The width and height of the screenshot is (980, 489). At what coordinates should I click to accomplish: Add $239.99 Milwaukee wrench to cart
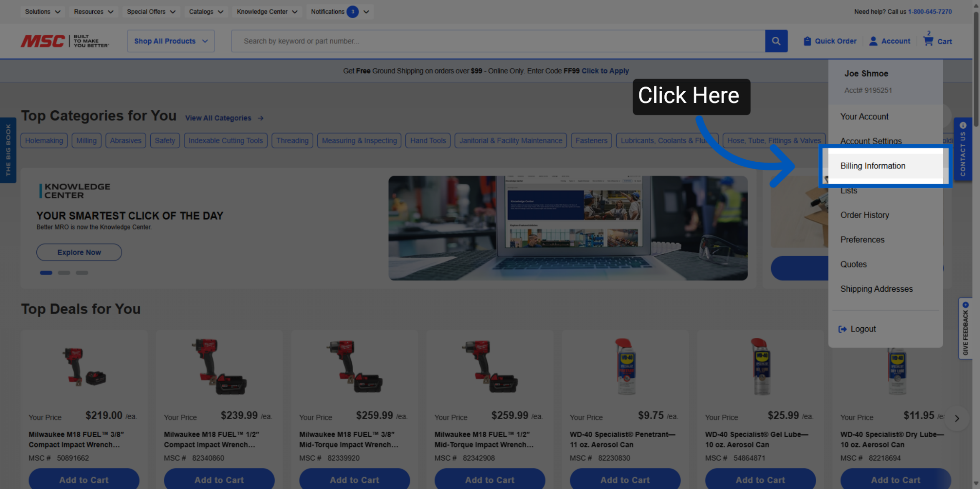[x=219, y=480]
